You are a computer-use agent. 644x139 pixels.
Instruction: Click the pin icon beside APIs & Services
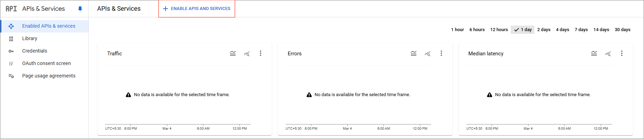pyautogui.click(x=80, y=9)
